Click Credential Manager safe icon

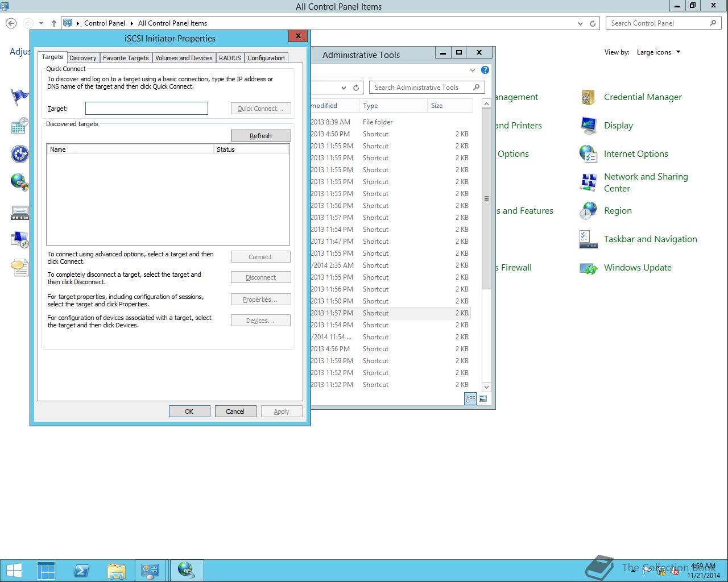pyautogui.click(x=588, y=97)
